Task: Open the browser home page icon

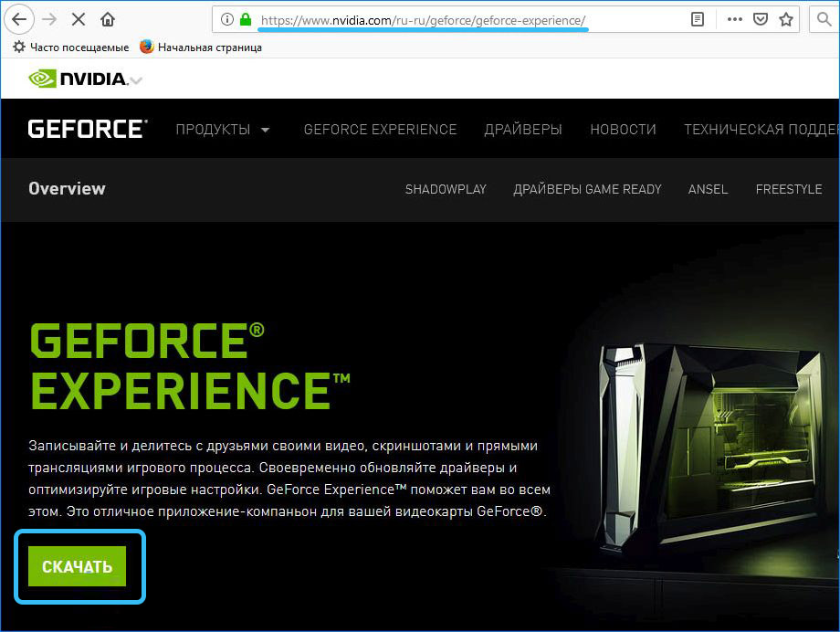Action: click(x=108, y=19)
